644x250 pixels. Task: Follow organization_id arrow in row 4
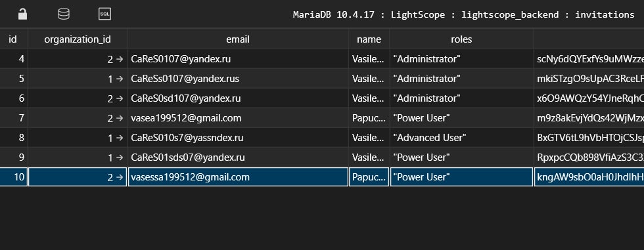[120, 59]
